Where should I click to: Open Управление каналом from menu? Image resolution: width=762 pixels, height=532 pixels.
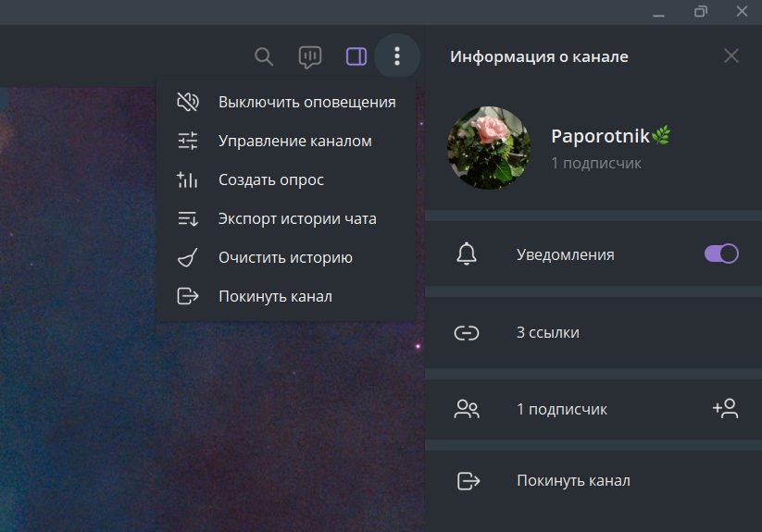[x=287, y=141]
